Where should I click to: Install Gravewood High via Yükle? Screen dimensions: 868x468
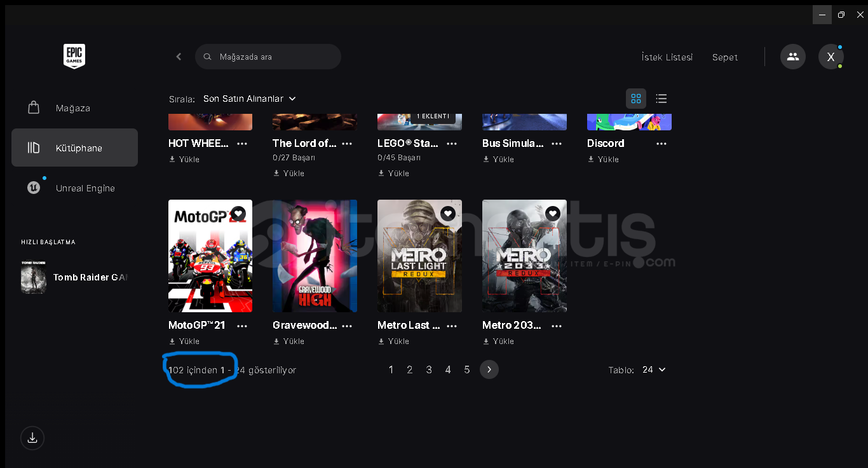[288, 341]
